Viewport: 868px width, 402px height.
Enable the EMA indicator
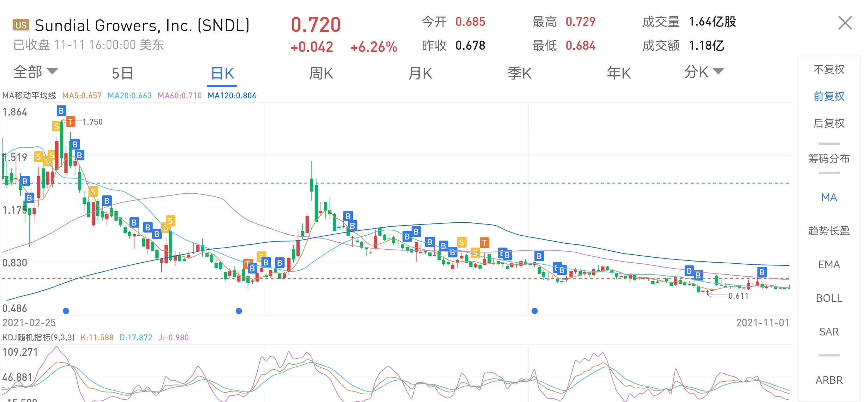829,264
